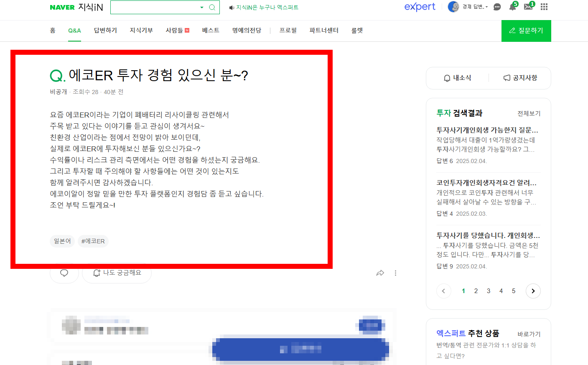The image size is (588, 365).
Task: Click the comment speech bubble button
Action: pos(64,273)
